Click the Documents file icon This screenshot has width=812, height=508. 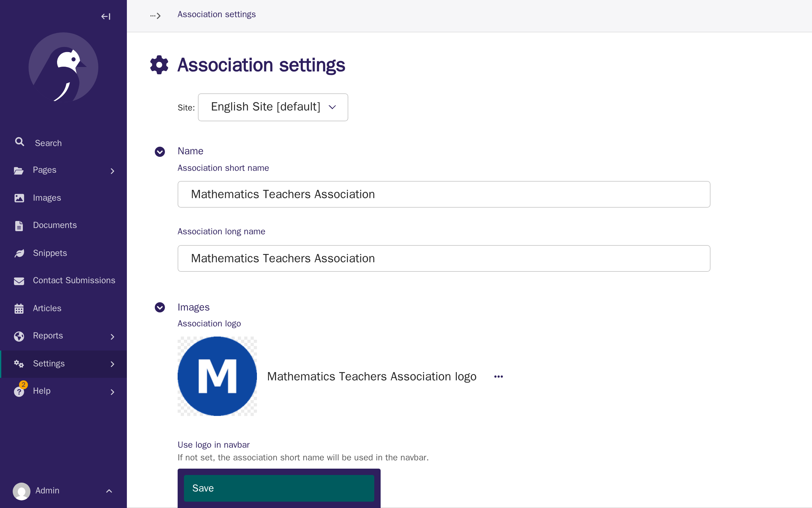[19, 226]
